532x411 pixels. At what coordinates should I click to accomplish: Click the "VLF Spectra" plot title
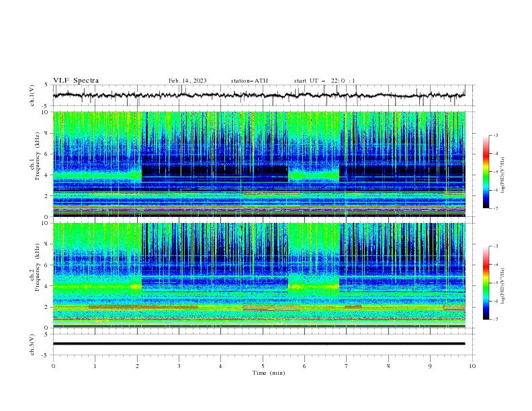(76, 81)
